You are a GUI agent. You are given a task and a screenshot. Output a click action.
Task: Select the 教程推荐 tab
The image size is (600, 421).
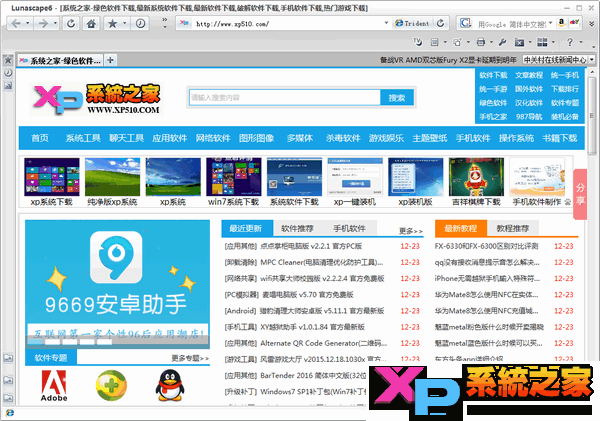click(x=513, y=228)
